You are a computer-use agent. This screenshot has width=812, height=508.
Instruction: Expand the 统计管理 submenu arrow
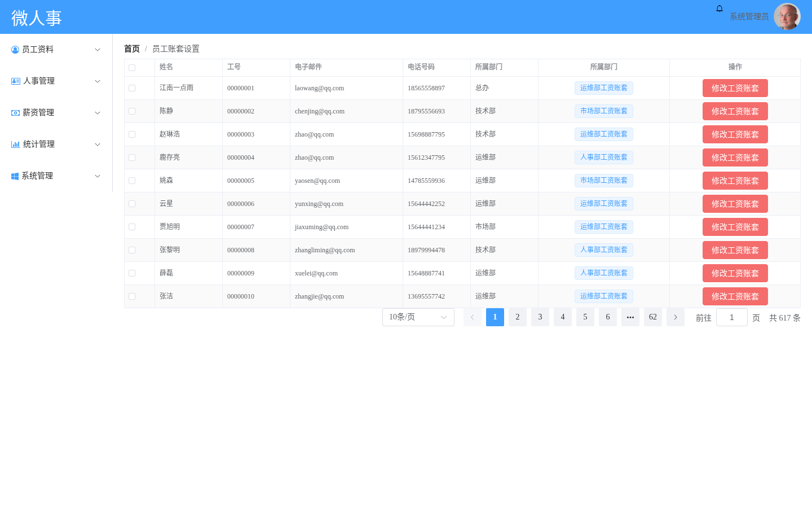tap(98, 144)
